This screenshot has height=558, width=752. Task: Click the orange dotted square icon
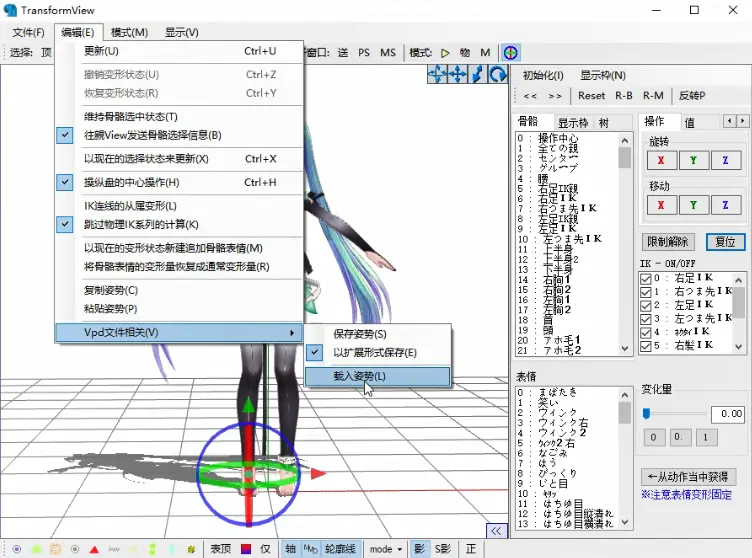point(56,549)
